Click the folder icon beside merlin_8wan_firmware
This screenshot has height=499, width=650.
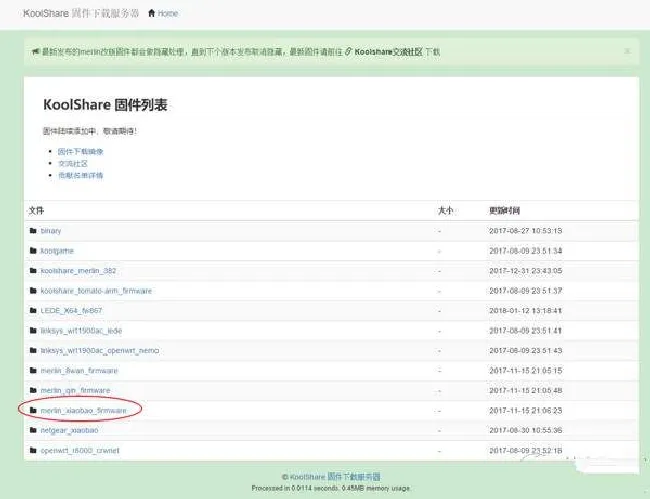coord(33,370)
